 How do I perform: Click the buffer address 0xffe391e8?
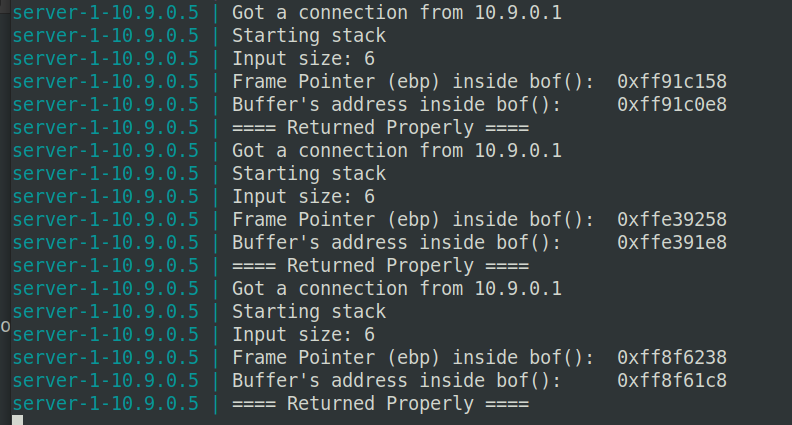pos(672,243)
